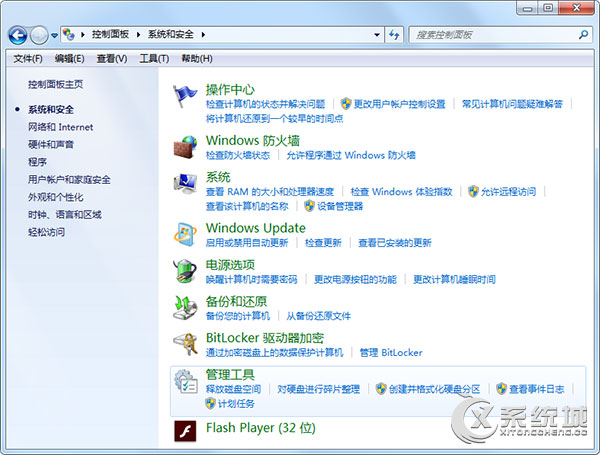Image resolution: width=600 pixels, height=455 pixels.
Task: Open the Windows Update heading link
Action: click(256, 228)
